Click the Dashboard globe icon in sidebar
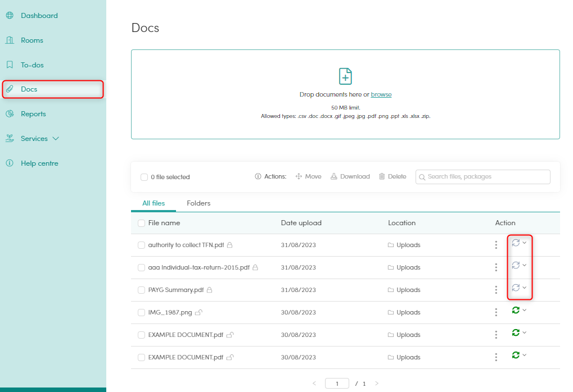 [x=10, y=16]
